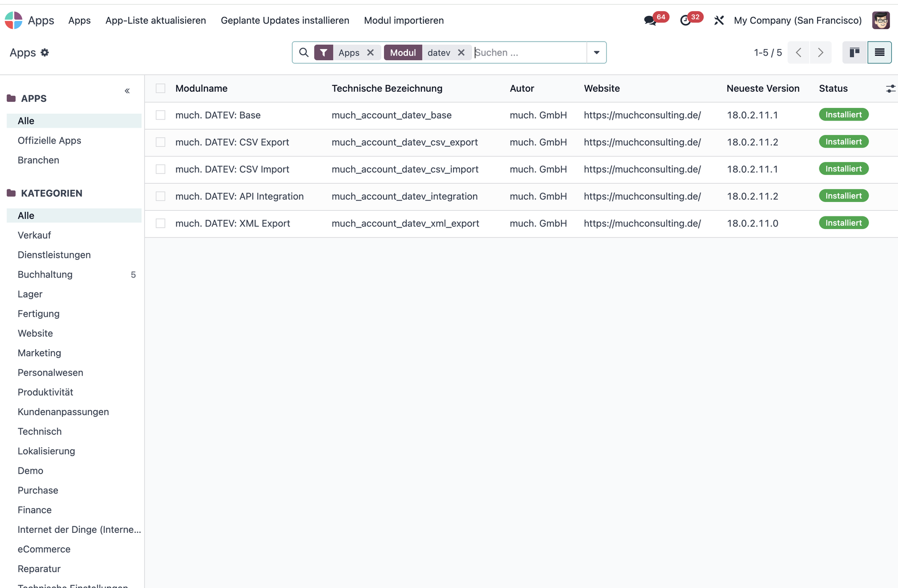Go to the next page of records
898x588 pixels.
click(820, 52)
